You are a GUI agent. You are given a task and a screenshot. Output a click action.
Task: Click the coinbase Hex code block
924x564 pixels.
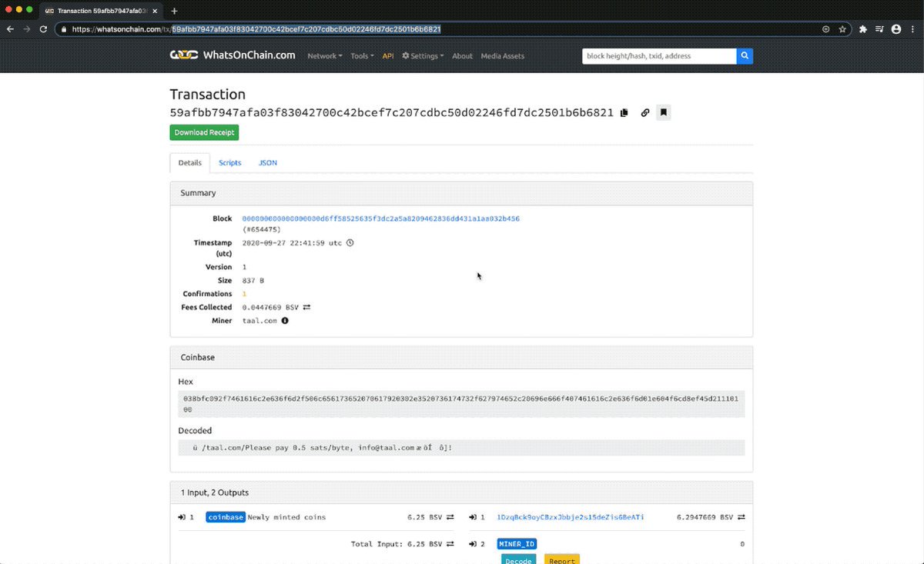pos(461,404)
